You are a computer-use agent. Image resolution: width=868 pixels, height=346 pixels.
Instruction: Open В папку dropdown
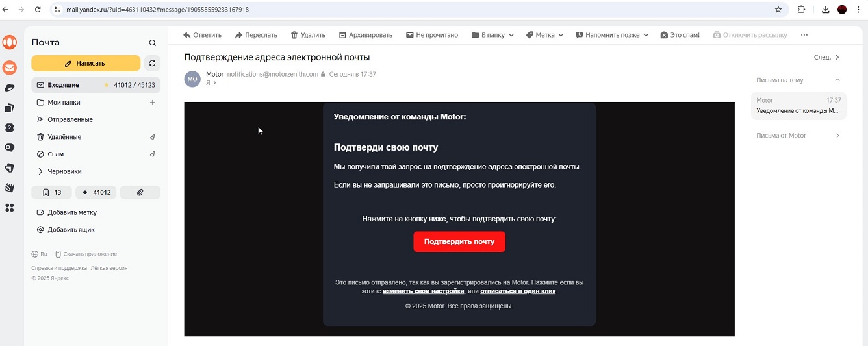492,35
